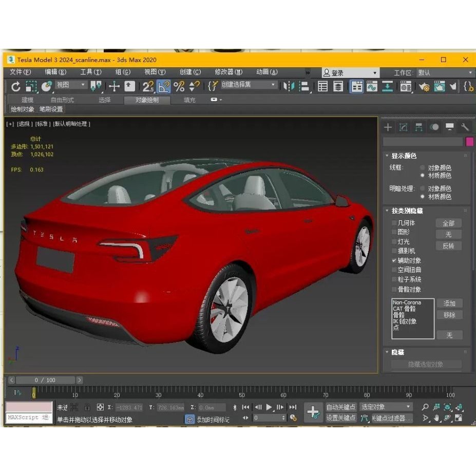
Task: Click the 全部 button in hide by category
Action: click(x=448, y=223)
